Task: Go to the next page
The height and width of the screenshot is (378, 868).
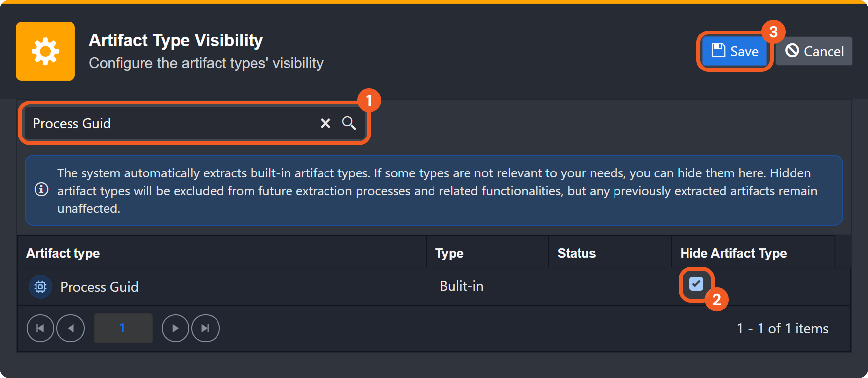Action: point(175,328)
